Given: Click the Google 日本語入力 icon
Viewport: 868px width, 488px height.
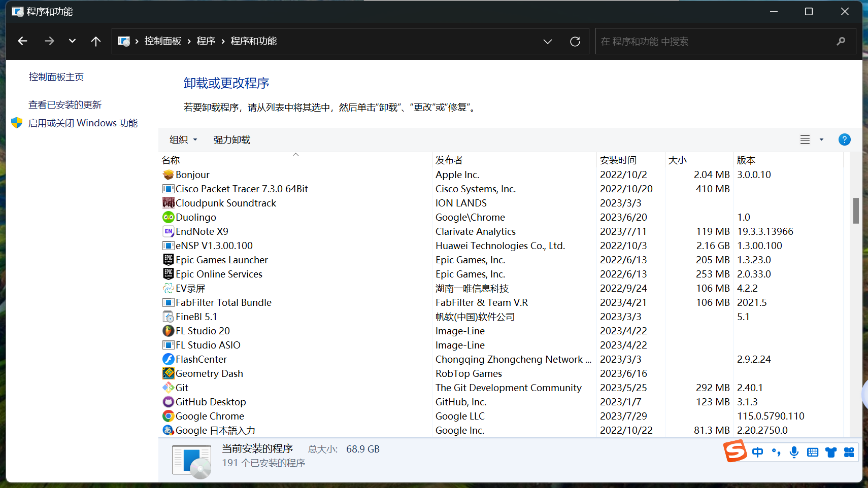Looking at the screenshot, I should (169, 430).
